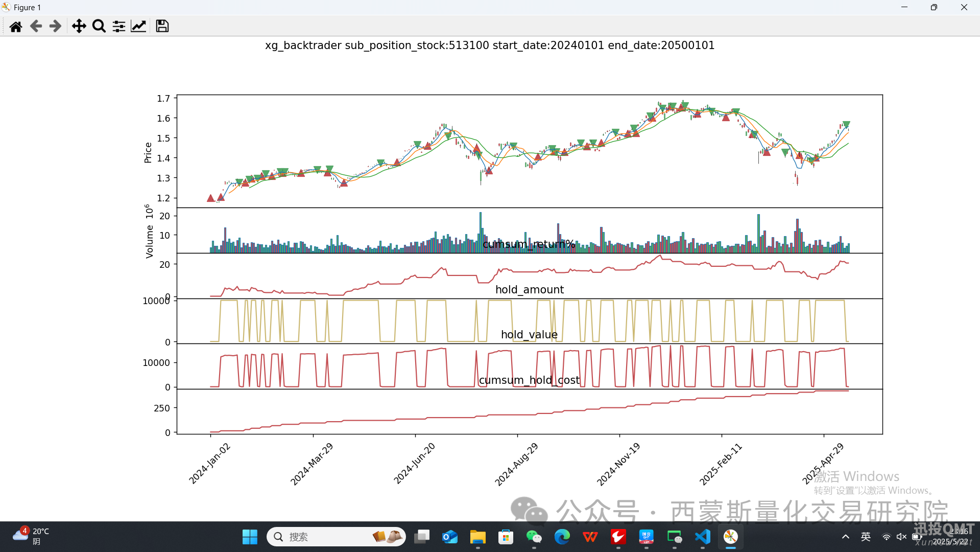Minimize the Figure 1 window
The width and height of the screenshot is (980, 552).
click(904, 7)
